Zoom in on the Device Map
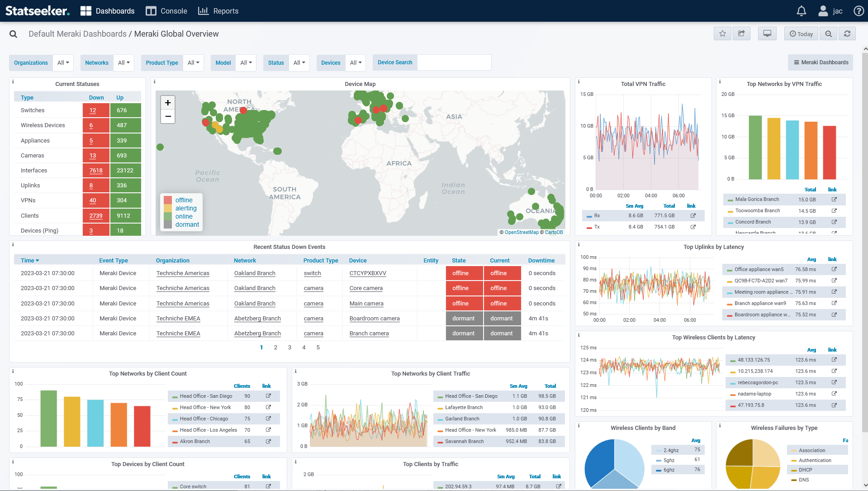868x491 pixels. pos(168,103)
